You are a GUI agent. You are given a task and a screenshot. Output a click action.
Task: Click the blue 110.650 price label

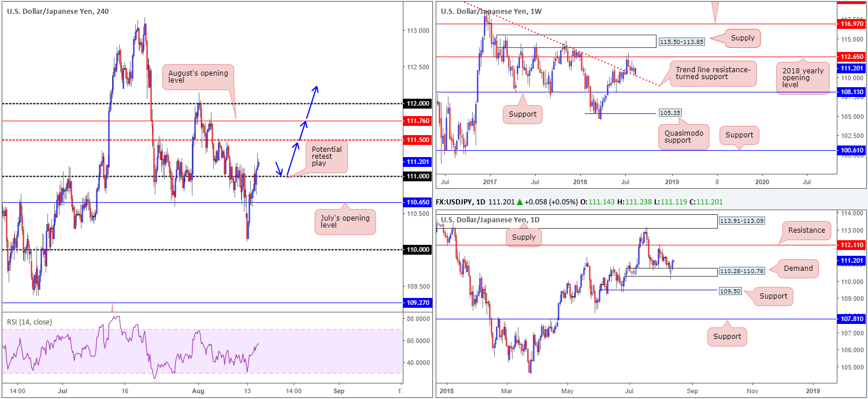point(417,202)
